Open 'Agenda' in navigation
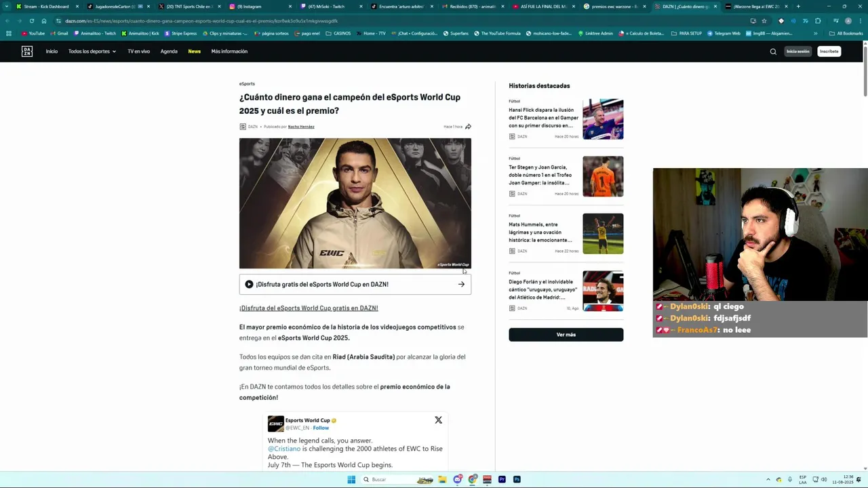 [169, 52]
